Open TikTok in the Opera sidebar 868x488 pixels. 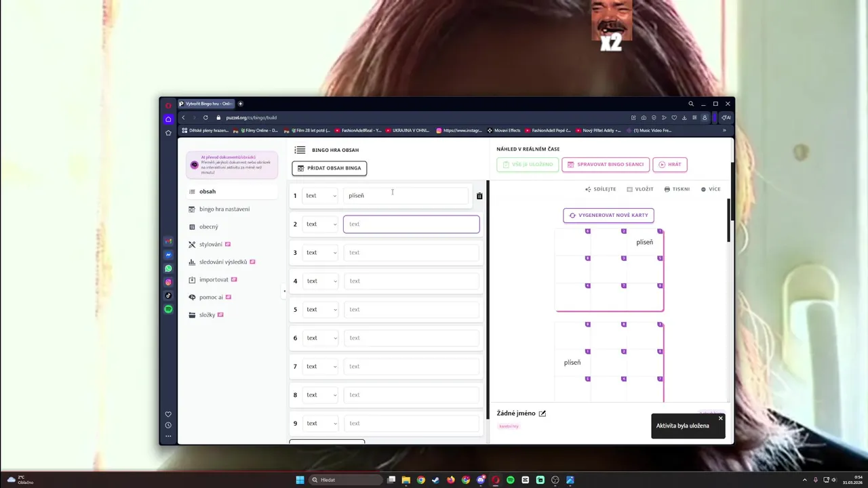(x=168, y=296)
